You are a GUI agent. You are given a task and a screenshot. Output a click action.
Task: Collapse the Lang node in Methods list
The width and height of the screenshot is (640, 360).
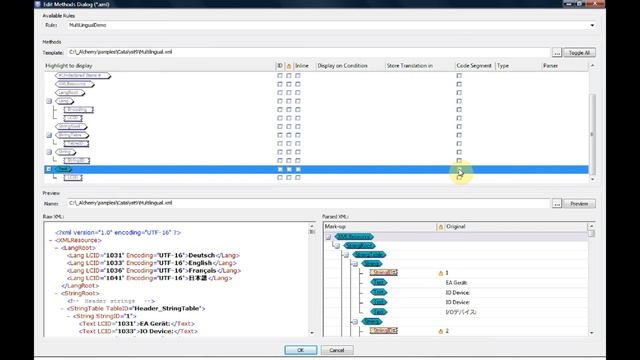(x=49, y=101)
